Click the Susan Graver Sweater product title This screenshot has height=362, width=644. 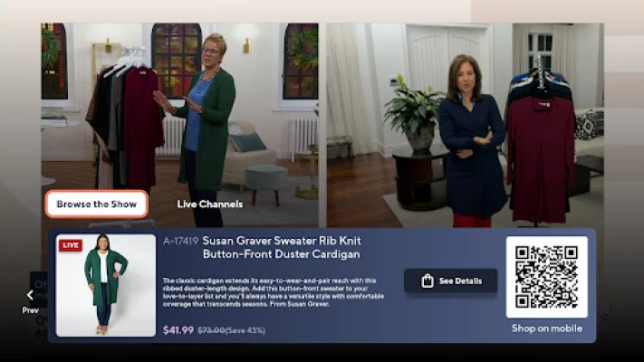[x=282, y=247]
